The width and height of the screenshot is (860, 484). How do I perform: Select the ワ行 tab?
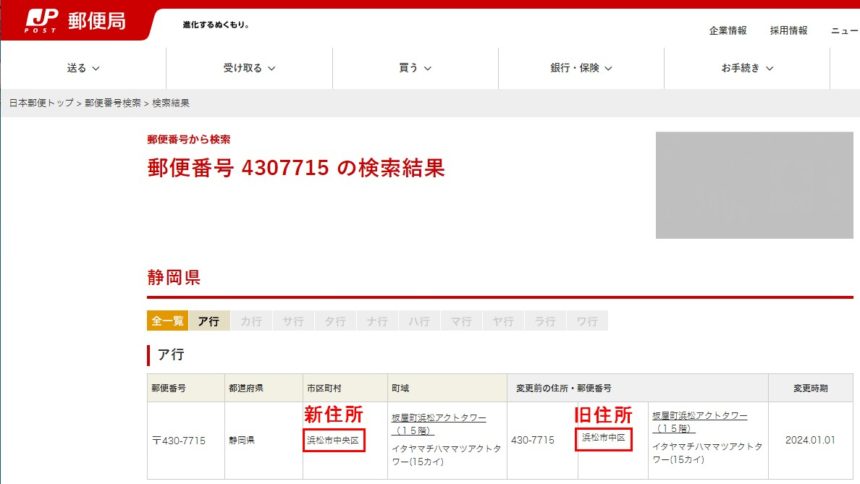(587, 321)
